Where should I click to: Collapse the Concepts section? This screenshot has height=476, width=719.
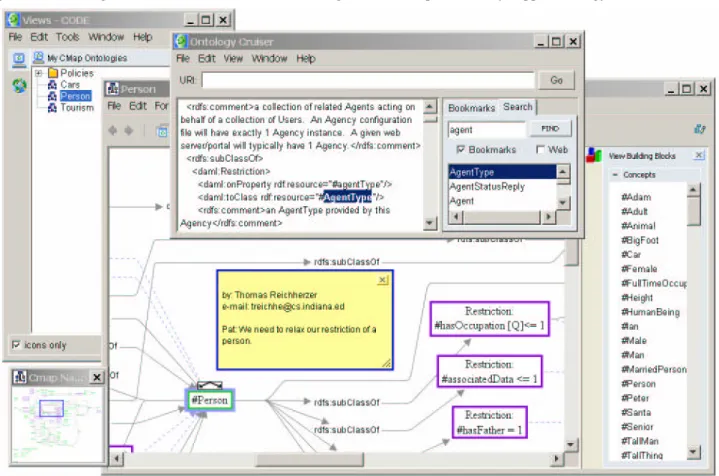click(x=615, y=175)
